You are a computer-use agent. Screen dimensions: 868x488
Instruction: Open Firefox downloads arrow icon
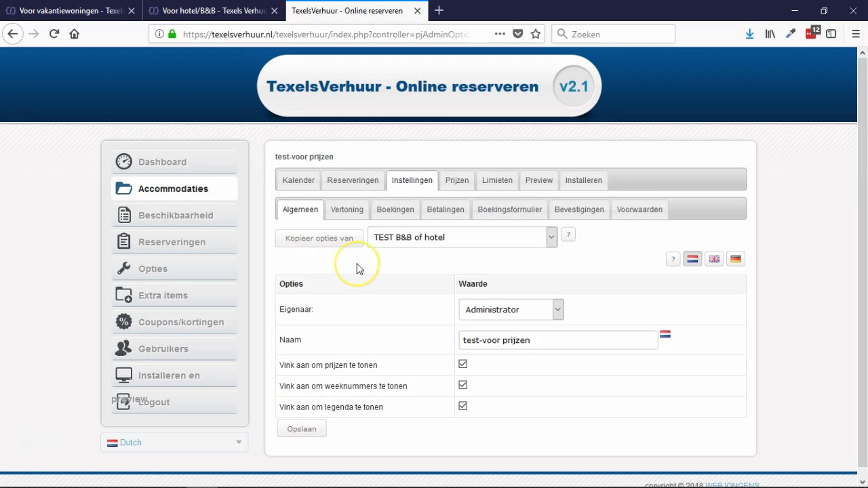pos(750,34)
